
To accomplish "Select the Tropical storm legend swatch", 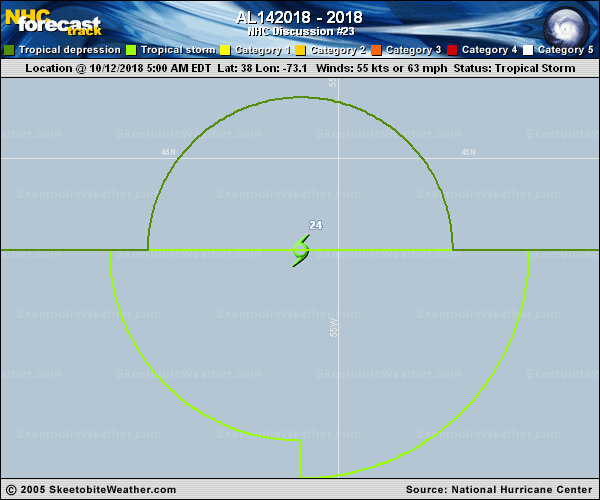I will click(x=130, y=50).
